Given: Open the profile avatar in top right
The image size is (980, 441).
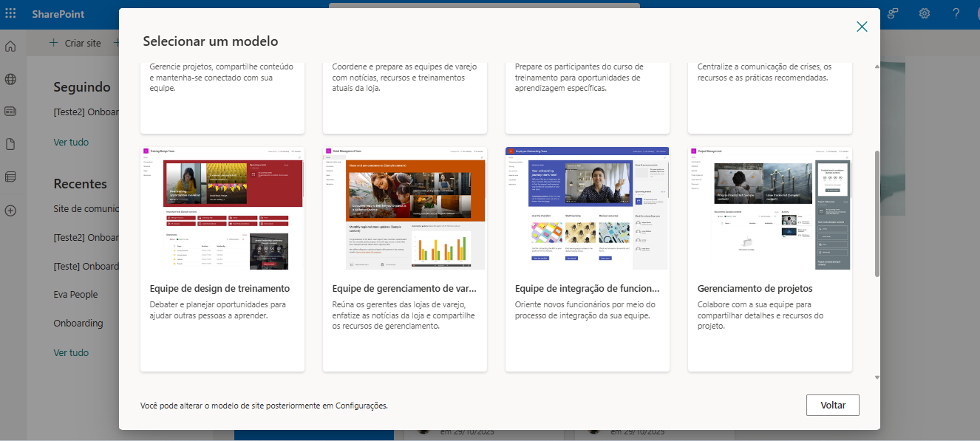Looking at the screenshot, I should [x=978, y=13].
